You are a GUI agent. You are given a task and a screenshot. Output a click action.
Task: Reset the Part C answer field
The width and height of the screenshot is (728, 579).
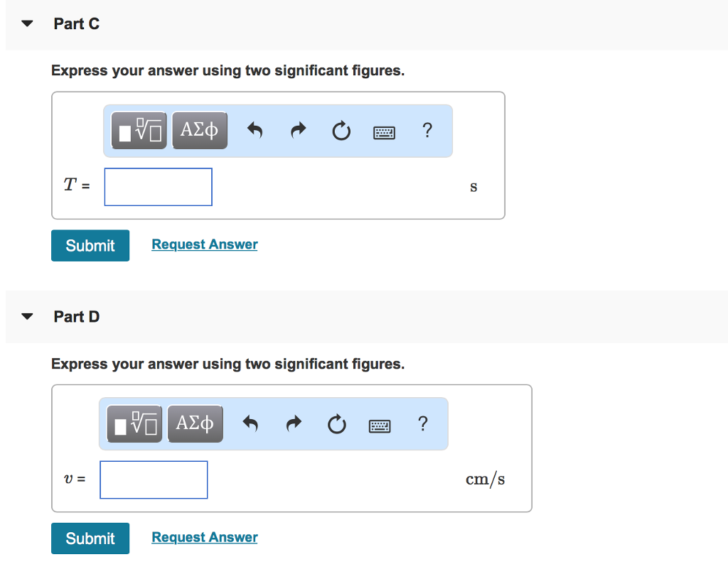point(341,131)
